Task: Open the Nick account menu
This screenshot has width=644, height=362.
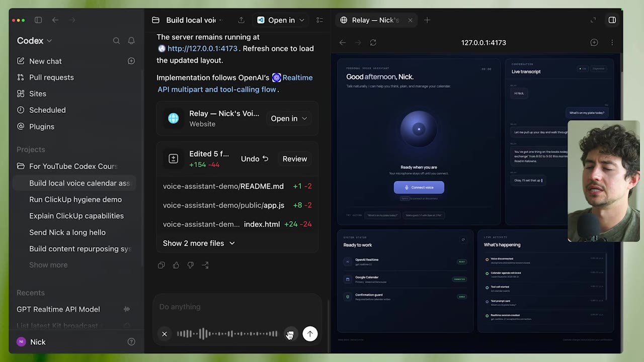Action: (31, 342)
